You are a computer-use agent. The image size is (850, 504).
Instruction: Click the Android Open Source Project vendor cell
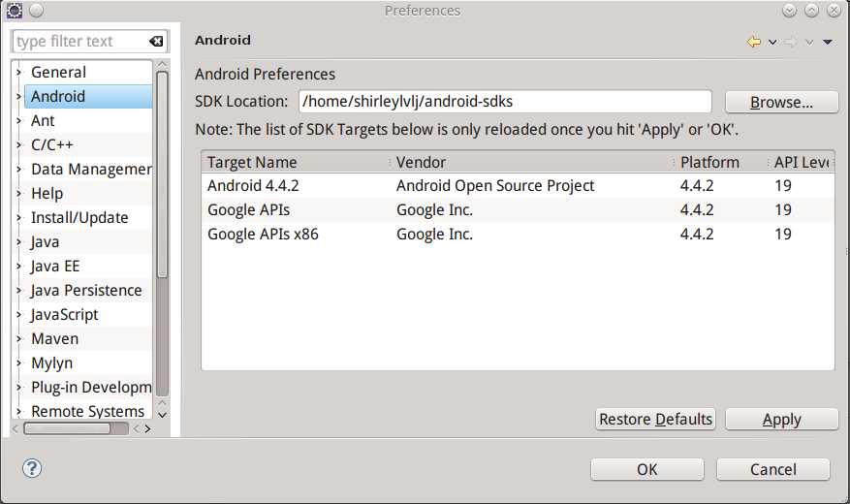pyautogui.click(x=495, y=185)
